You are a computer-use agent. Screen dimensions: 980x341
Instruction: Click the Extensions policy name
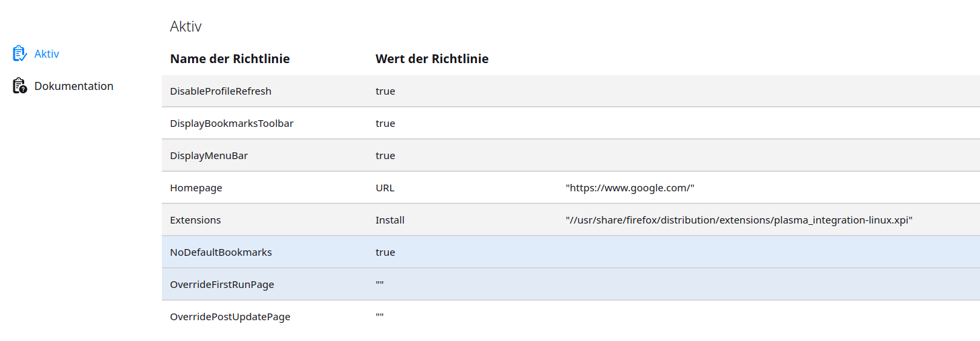[x=195, y=220]
